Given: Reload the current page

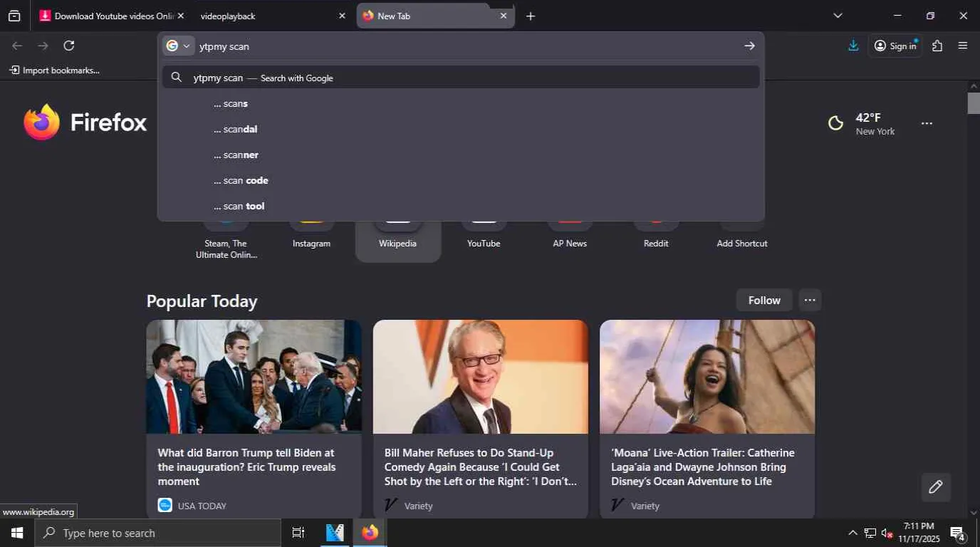Looking at the screenshot, I should coord(69,46).
